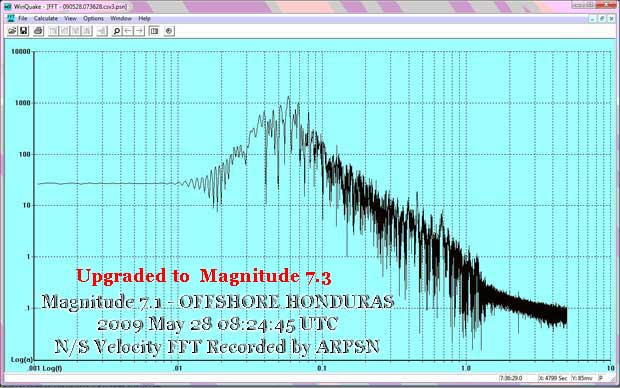Click the round globe toolbar icon
620x388 pixels.
[169, 31]
